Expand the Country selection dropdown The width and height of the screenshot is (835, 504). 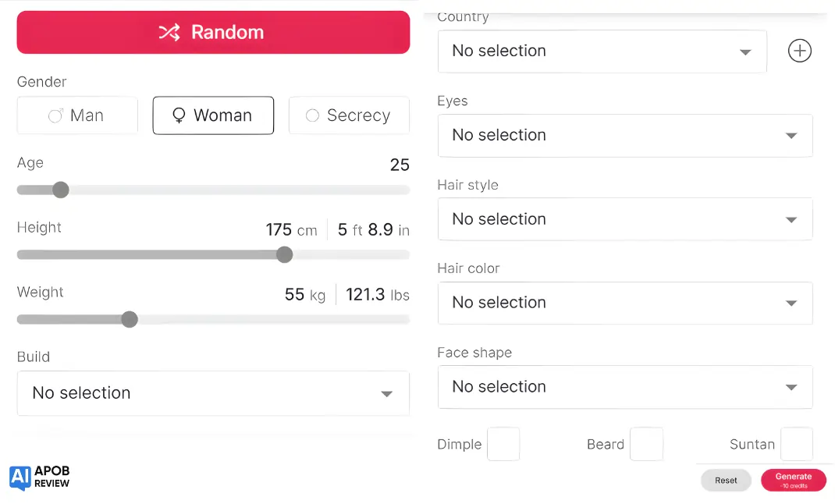coord(602,51)
